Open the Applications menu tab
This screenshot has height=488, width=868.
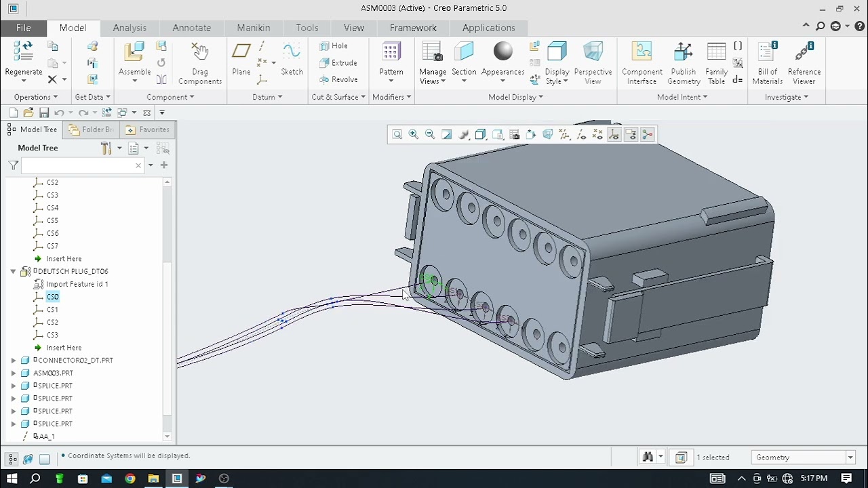click(x=489, y=28)
